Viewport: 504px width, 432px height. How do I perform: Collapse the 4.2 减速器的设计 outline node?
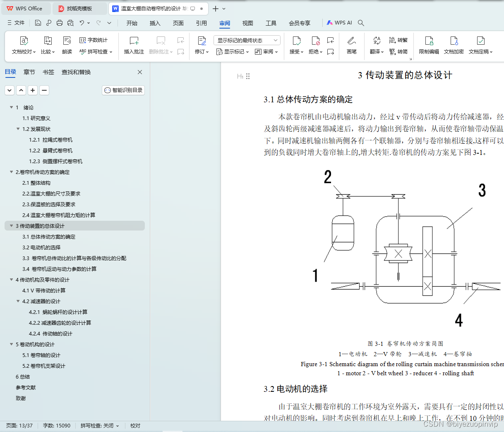coord(18,301)
